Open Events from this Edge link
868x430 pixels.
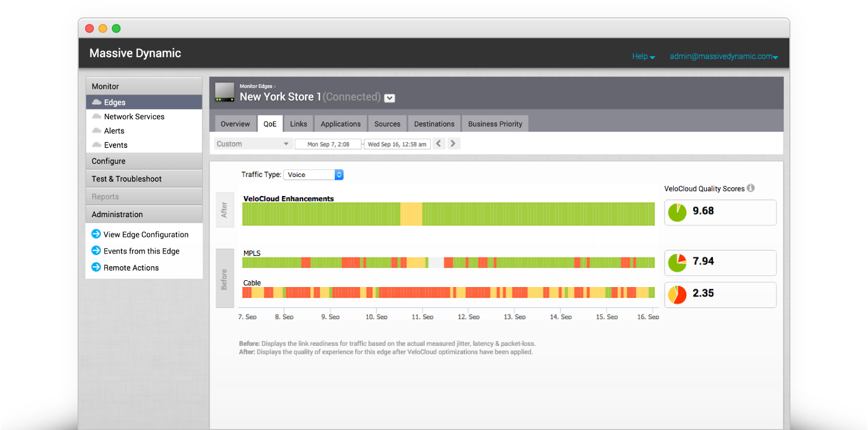coord(141,251)
